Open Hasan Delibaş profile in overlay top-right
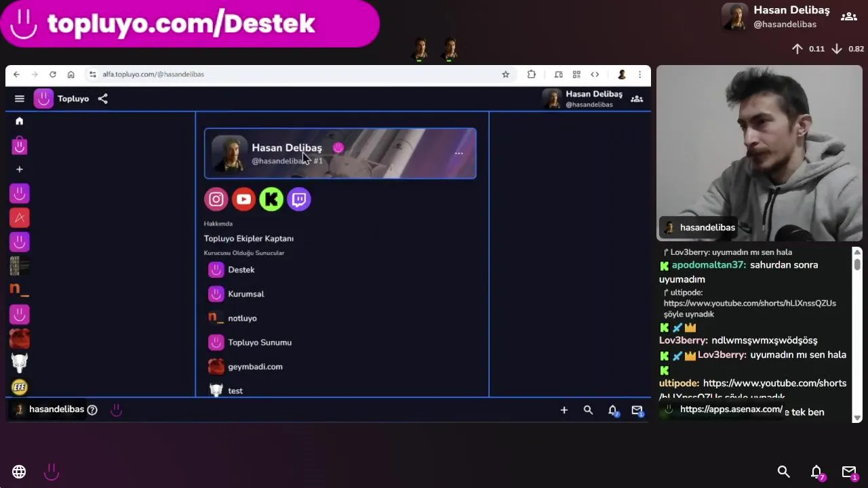The width and height of the screenshot is (868, 488). click(776, 17)
